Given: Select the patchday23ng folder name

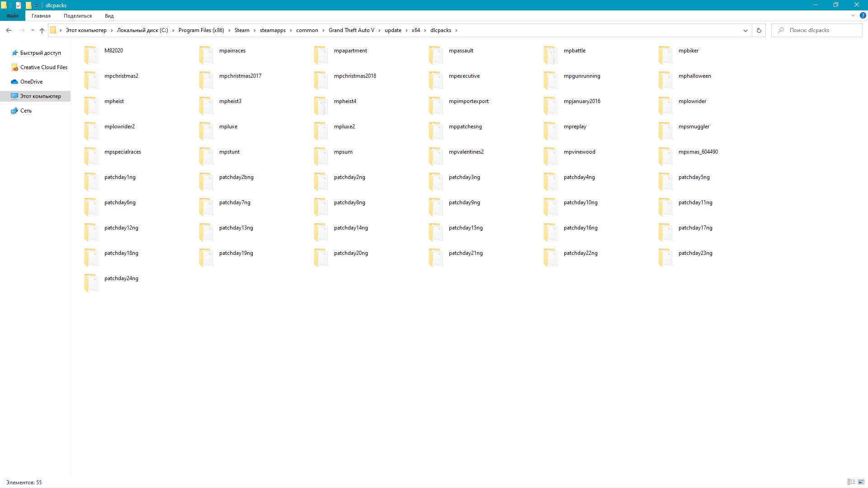Looking at the screenshot, I should click(x=695, y=253).
